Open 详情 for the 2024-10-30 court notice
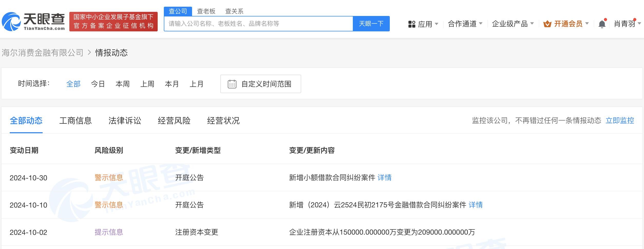Viewport: 644px width, 249px height. [384, 178]
